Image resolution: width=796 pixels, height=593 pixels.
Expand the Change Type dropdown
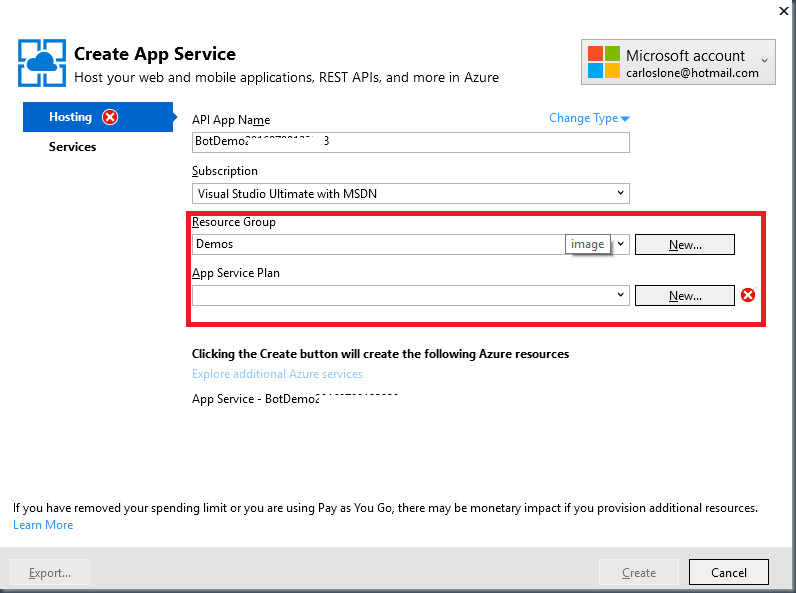tap(589, 118)
